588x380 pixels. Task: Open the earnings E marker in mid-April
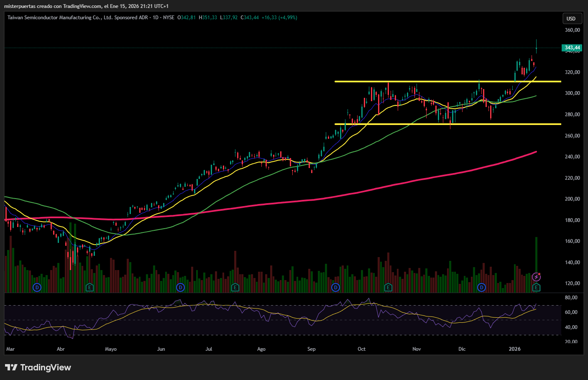point(89,288)
